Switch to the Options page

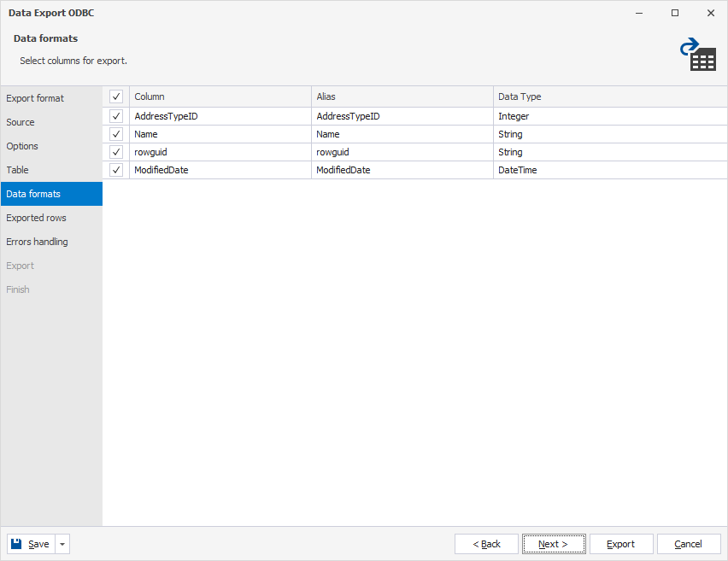point(51,146)
